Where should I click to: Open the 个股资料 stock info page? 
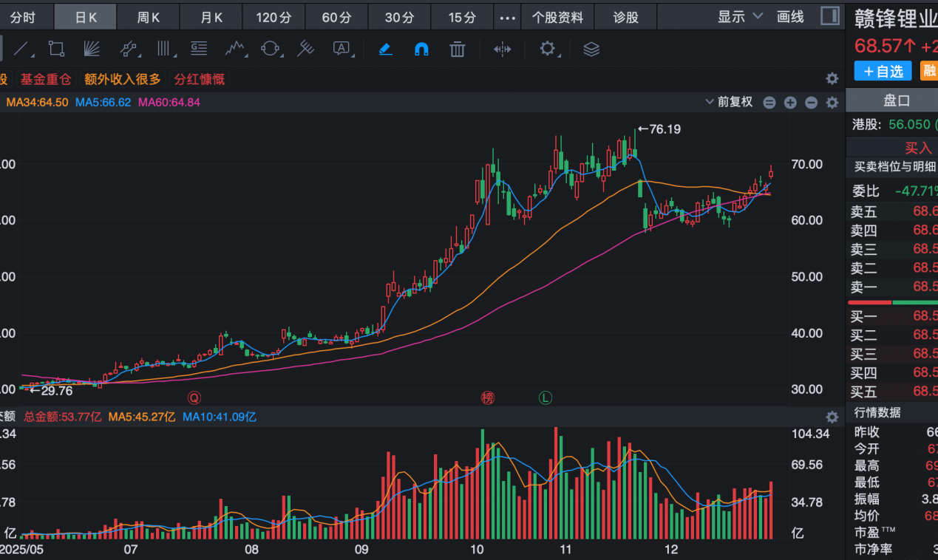tap(557, 18)
